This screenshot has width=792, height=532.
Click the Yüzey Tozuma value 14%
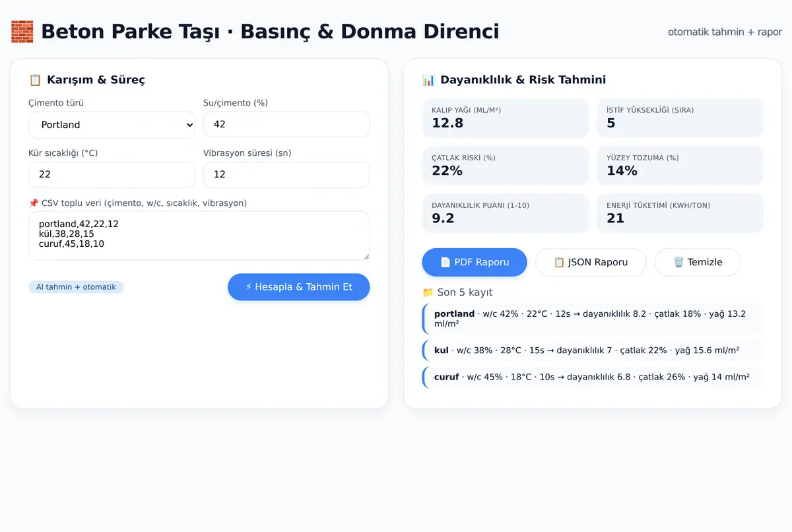point(622,171)
